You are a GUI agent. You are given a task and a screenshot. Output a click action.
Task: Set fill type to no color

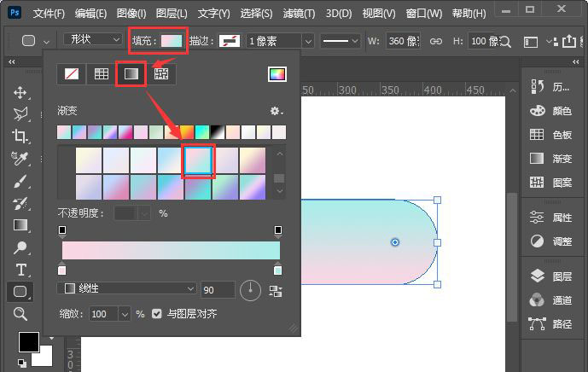pos(72,74)
